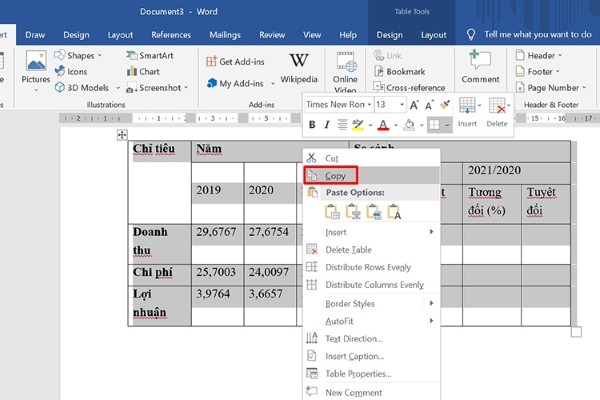The image size is (600, 400).
Task: Insert a SmartArt graphic
Action: pos(150,56)
